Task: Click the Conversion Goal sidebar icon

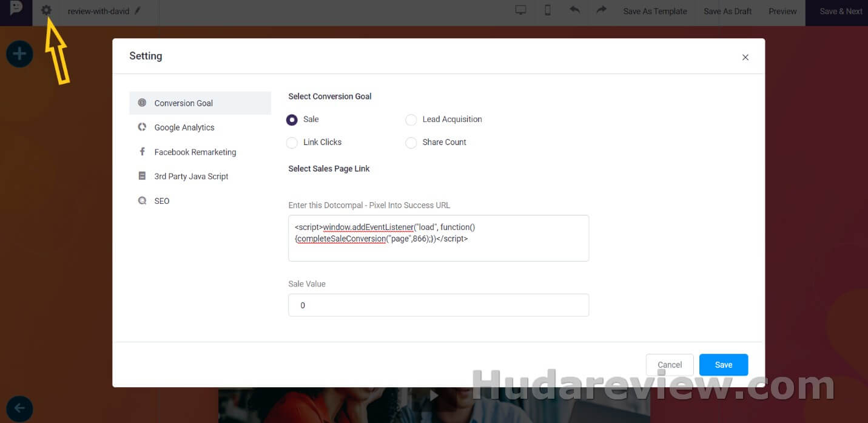Action: click(142, 103)
